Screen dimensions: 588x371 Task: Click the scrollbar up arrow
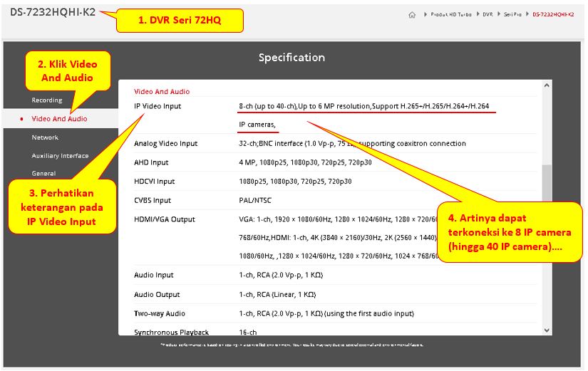pyautogui.click(x=547, y=85)
